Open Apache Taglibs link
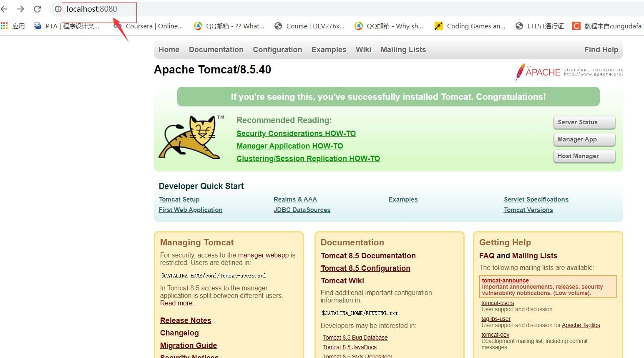 coord(581,325)
